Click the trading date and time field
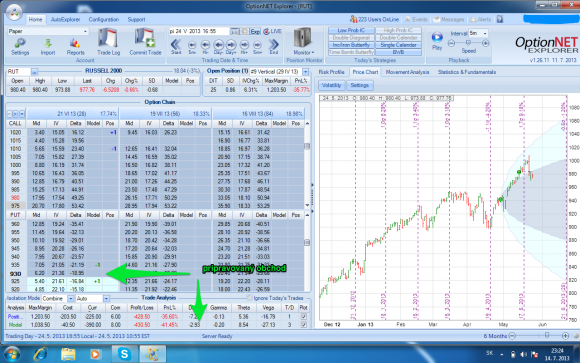 click(x=199, y=31)
